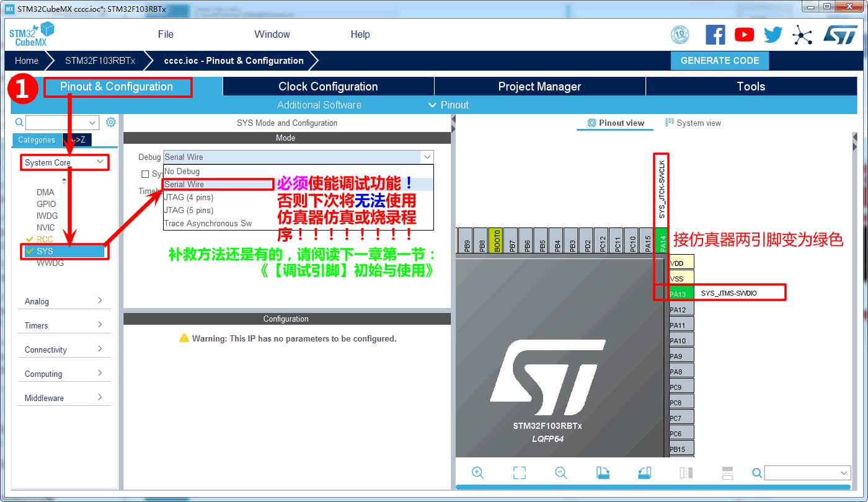Viewport: 868px width, 502px height.
Task: Expand the System Core category
Action: (64, 162)
